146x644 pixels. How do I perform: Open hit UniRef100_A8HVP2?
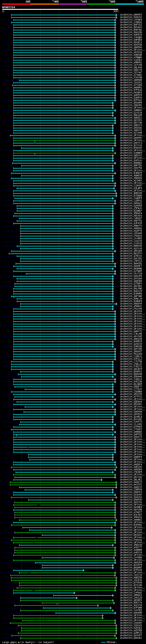tap(131, 15)
